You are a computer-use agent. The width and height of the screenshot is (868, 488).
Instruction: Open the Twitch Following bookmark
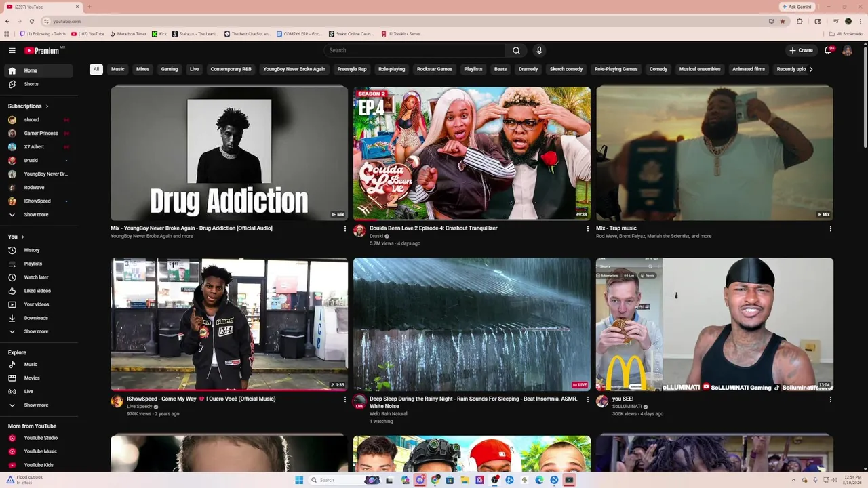43,33
